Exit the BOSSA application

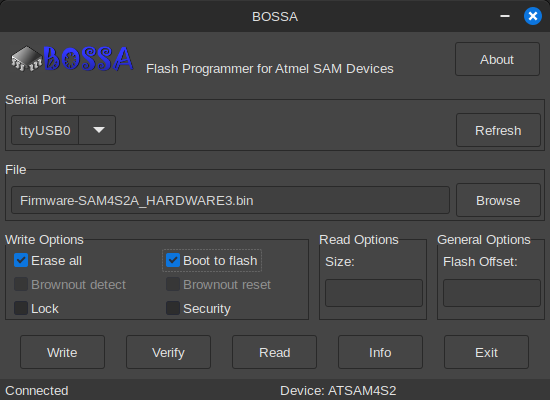point(486,352)
